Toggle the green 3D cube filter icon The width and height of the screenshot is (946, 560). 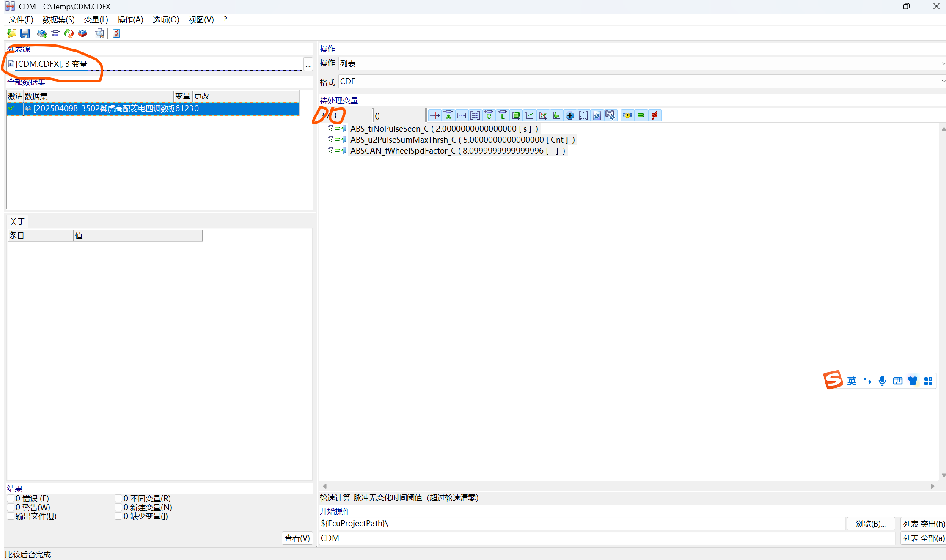[516, 115]
